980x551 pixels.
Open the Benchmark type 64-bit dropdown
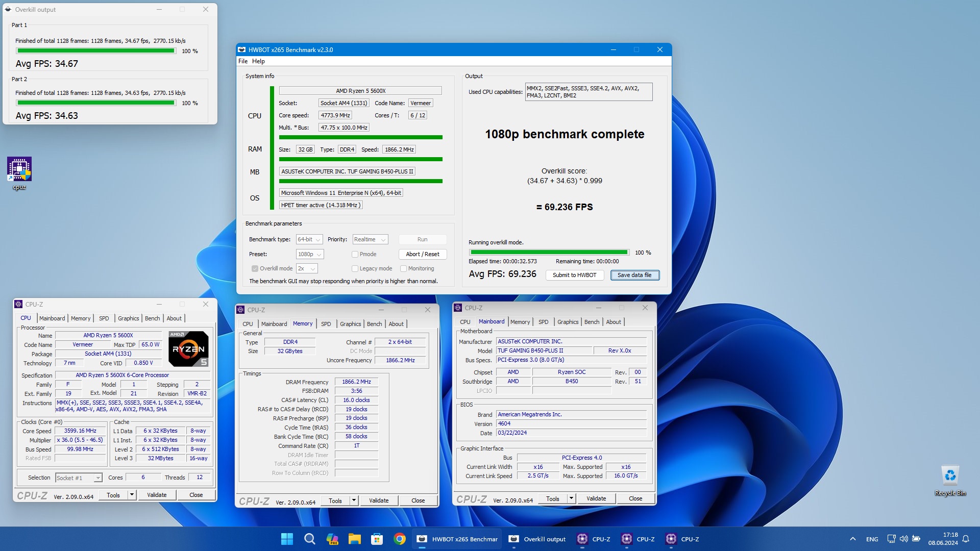(x=309, y=239)
